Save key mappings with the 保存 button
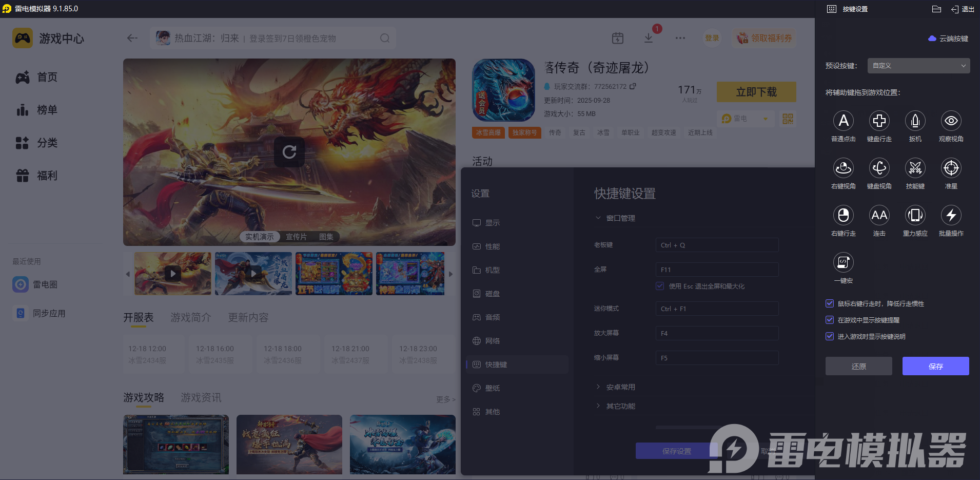 click(x=936, y=366)
